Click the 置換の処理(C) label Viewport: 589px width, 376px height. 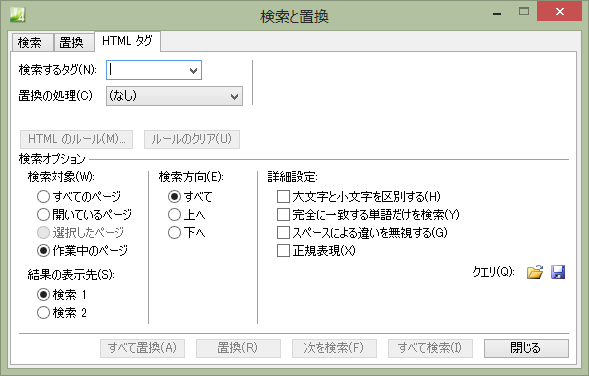pos(55,96)
